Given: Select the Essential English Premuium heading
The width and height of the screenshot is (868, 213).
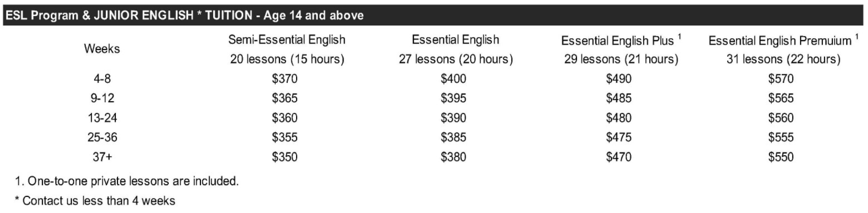Looking at the screenshot, I should (780, 40).
